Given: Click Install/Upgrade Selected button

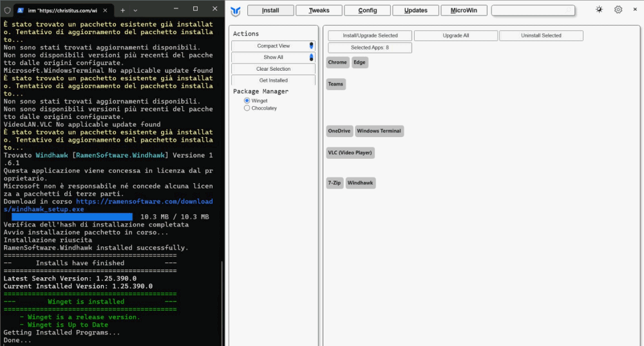Looking at the screenshot, I should click(x=370, y=35).
